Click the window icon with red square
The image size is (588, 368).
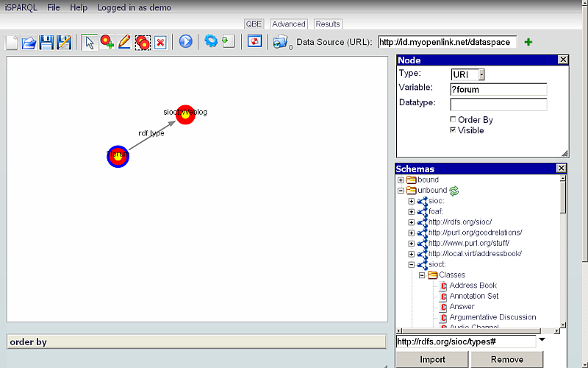pos(254,41)
